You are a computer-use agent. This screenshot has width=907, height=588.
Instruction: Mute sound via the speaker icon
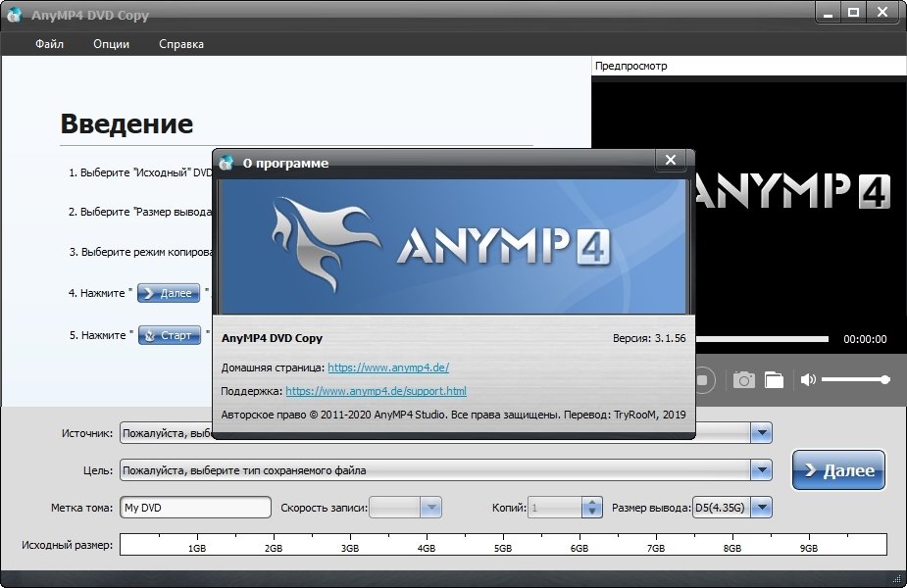pyautogui.click(x=808, y=379)
